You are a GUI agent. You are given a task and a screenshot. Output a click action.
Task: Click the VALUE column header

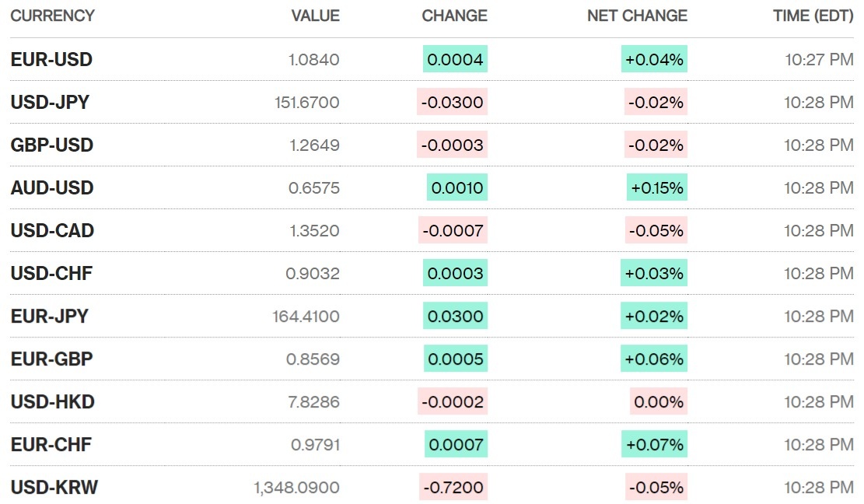pyautogui.click(x=315, y=16)
